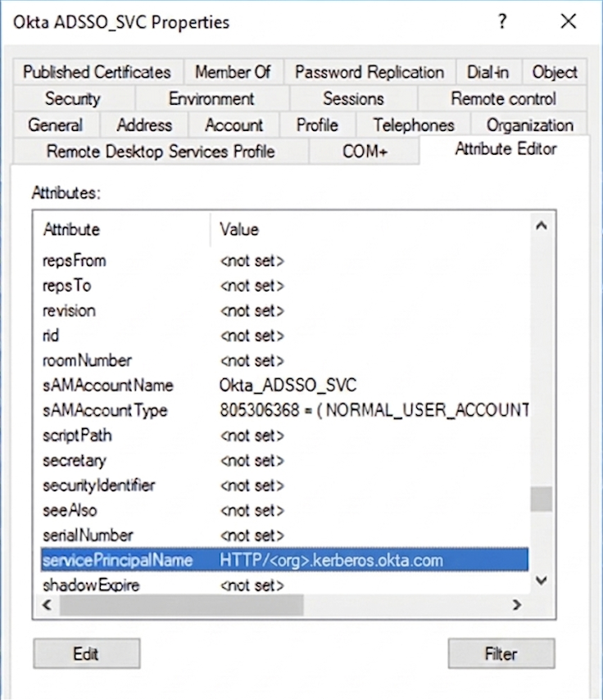The image size is (603, 700).
Task: Open the Object tab
Action: (x=555, y=72)
